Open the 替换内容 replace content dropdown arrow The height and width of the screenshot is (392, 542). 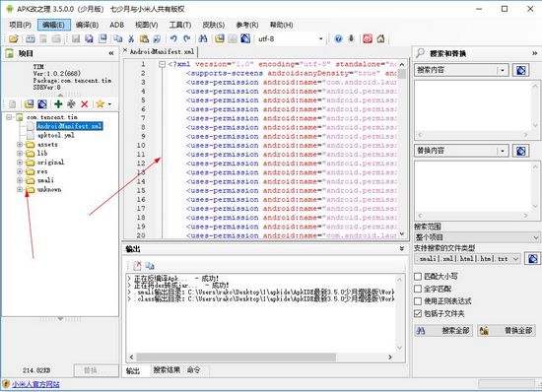point(503,151)
